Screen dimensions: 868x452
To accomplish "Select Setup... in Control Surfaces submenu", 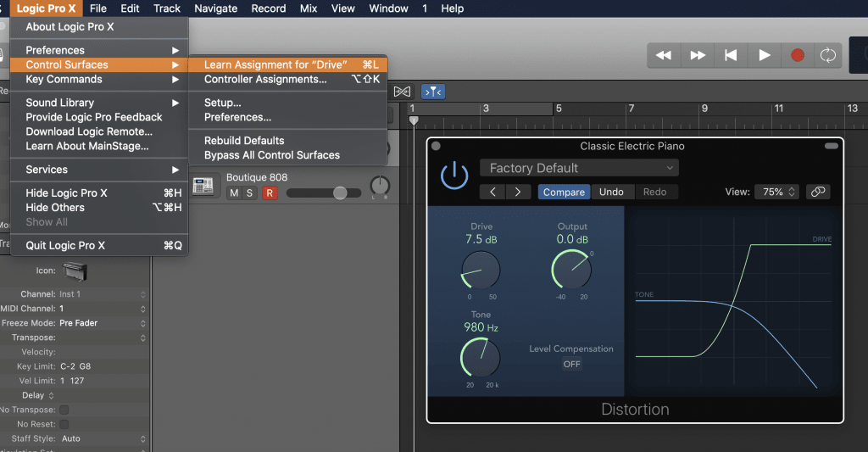I will tap(288, 103).
